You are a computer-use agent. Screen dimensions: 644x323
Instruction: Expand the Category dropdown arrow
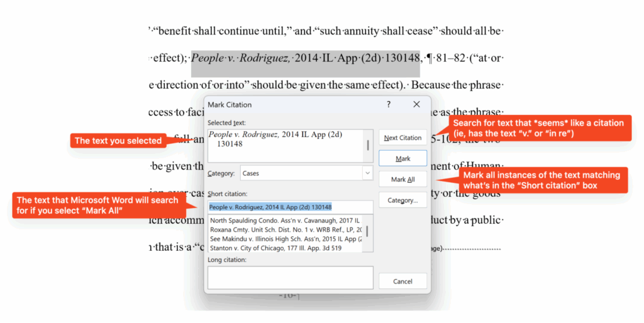point(367,173)
